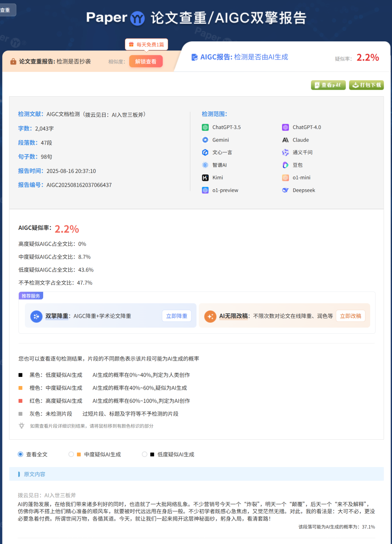Click the Claude logo icon
The image size is (392, 544).
[x=285, y=140]
